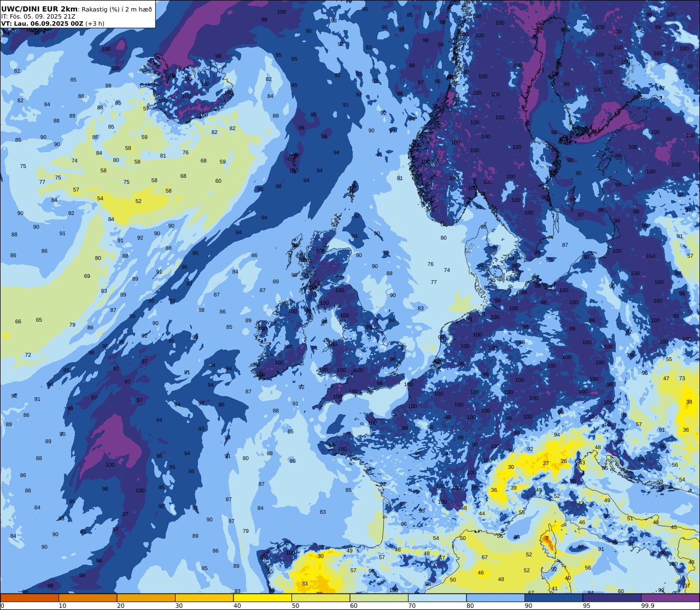Pick the 50–60 yellow-green legend swatch
This screenshot has height=610, width=700.
[x=320, y=597]
